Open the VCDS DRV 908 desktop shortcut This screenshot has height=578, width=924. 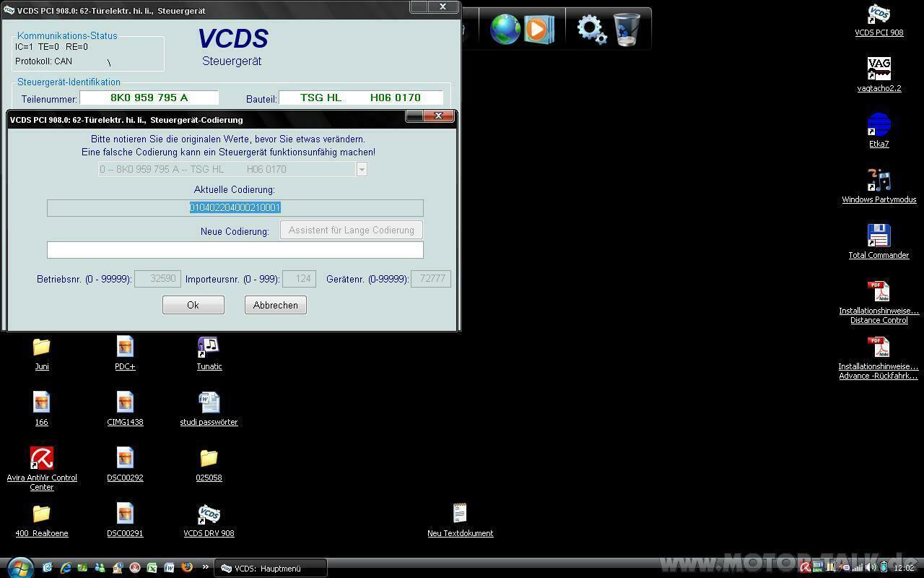[209, 514]
